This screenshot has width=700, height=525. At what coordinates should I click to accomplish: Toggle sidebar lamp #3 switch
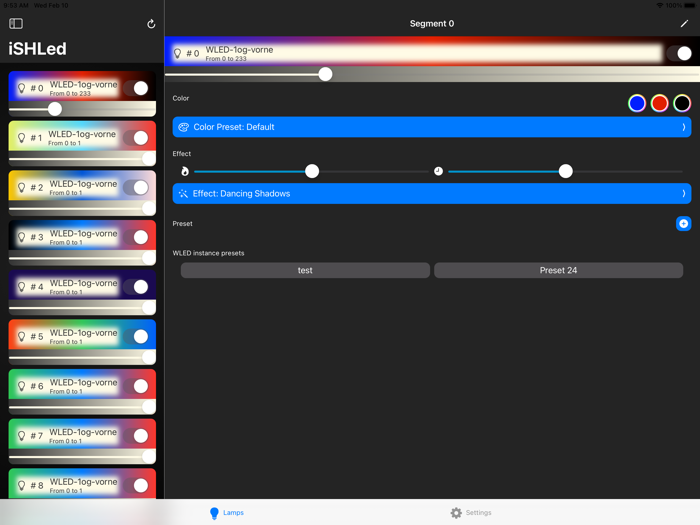pyautogui.click(x=136, y=237)
